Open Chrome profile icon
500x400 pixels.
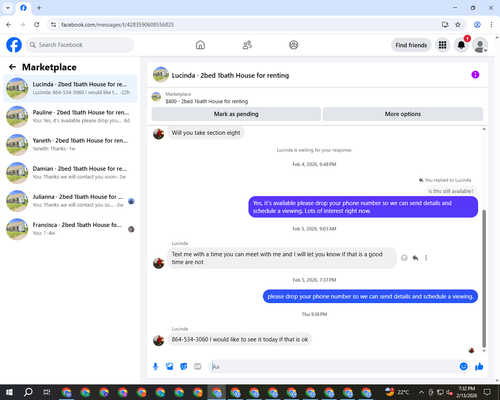click(x=477, y=25)
